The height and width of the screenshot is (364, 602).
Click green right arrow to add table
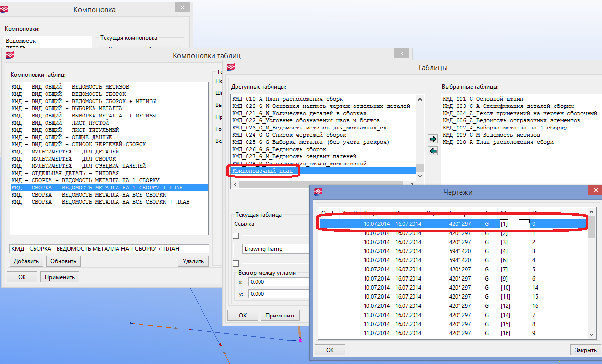coord(433,139)
